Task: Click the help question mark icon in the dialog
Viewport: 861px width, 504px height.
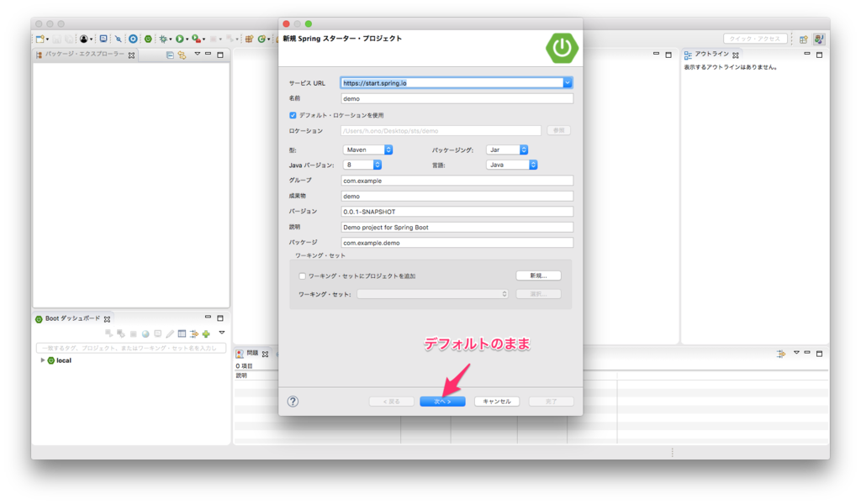Action: click(x=293, y=402)
